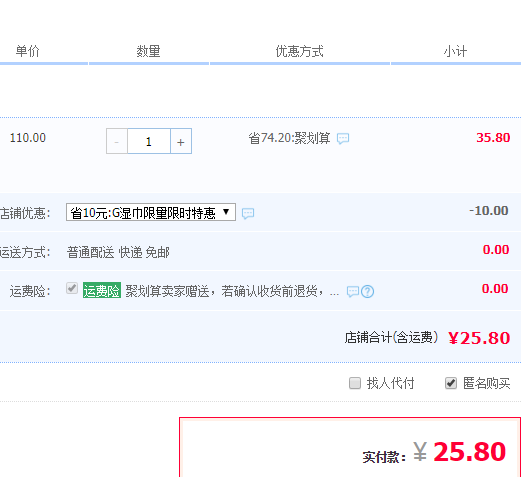Screen dimensions: 525x477
Task: Uncheck the 匿名购买 checkbox
Action: click(x=451, y=383)
